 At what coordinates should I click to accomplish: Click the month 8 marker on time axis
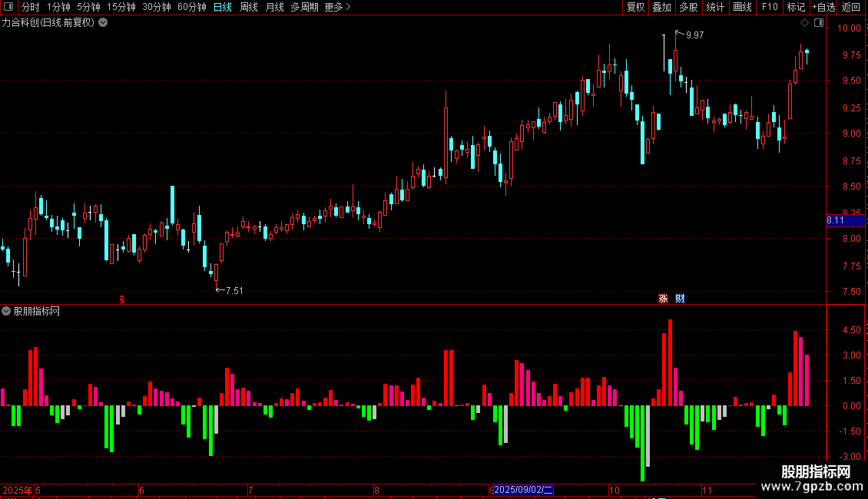click(376, 490)
